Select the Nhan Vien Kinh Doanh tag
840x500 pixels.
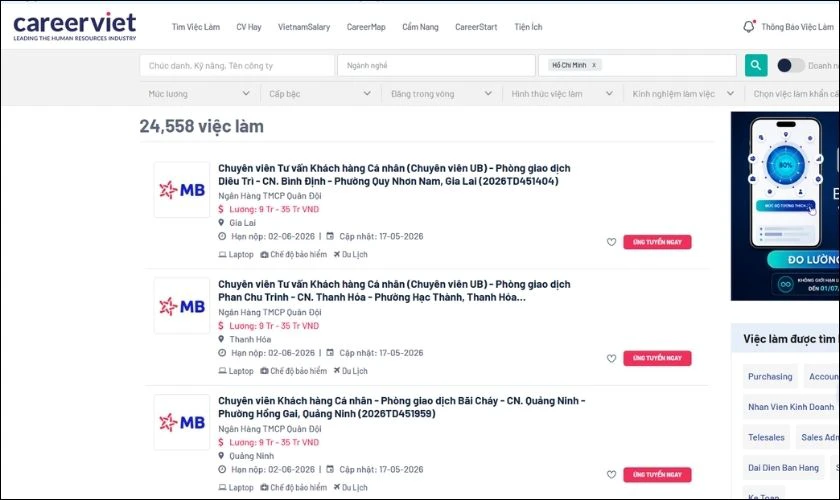pyautogui.click(x=791, y=407)
